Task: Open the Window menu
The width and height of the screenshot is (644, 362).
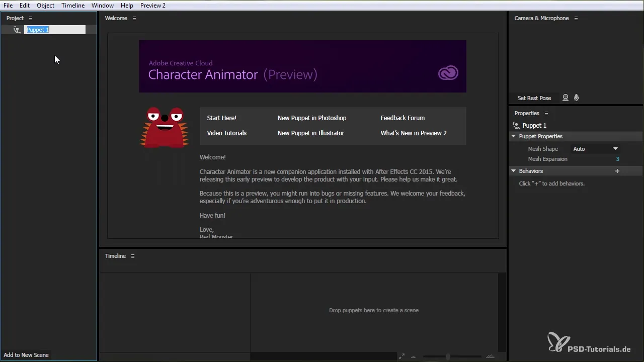Action: [x=103, y=6]
